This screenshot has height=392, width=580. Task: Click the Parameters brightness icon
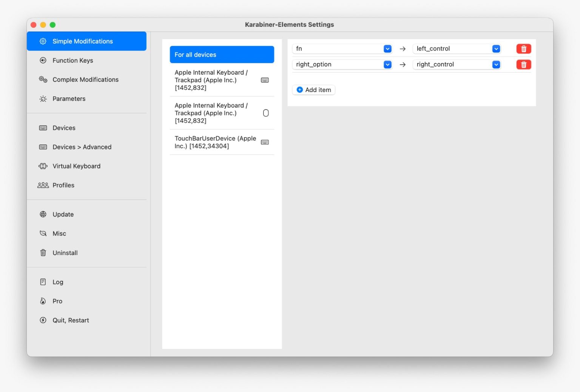pyautogui.click(x=43, y=98)
